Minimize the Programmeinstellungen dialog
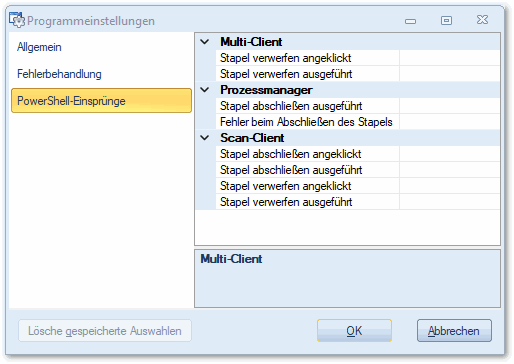514x364 pixels. [x=410, y=21]
